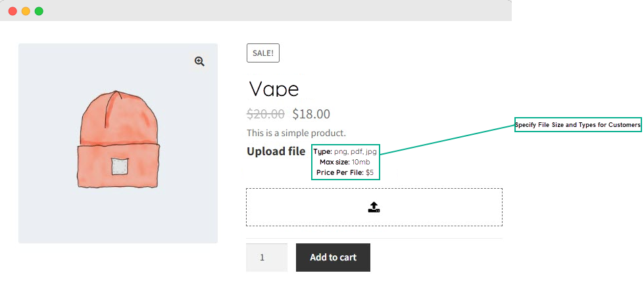
Task: Click the white patch on the beanie
Action: [119, 166]
